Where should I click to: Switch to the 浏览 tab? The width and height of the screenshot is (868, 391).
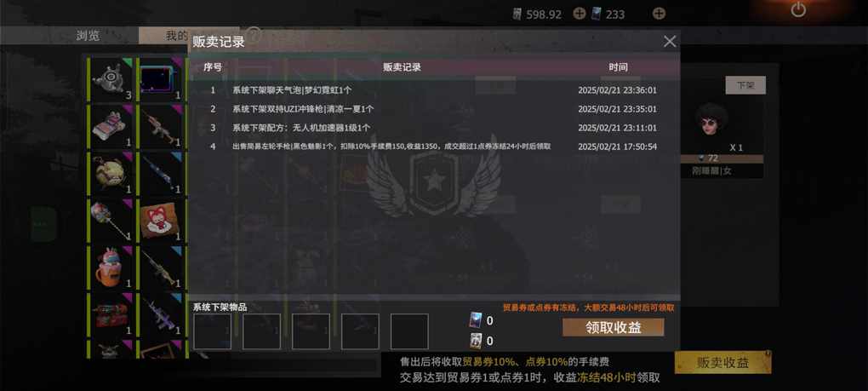pos(88,36)
